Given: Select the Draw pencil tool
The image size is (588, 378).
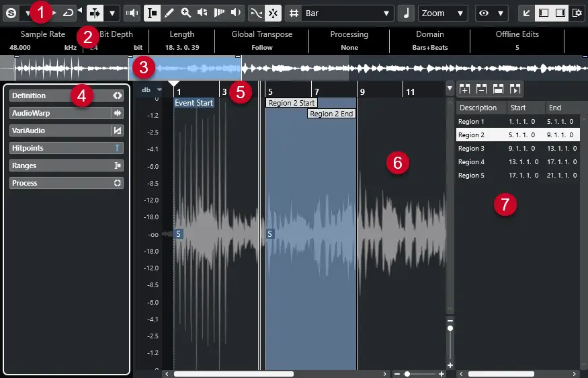Looking at the screenshot, I should point(169,13).
